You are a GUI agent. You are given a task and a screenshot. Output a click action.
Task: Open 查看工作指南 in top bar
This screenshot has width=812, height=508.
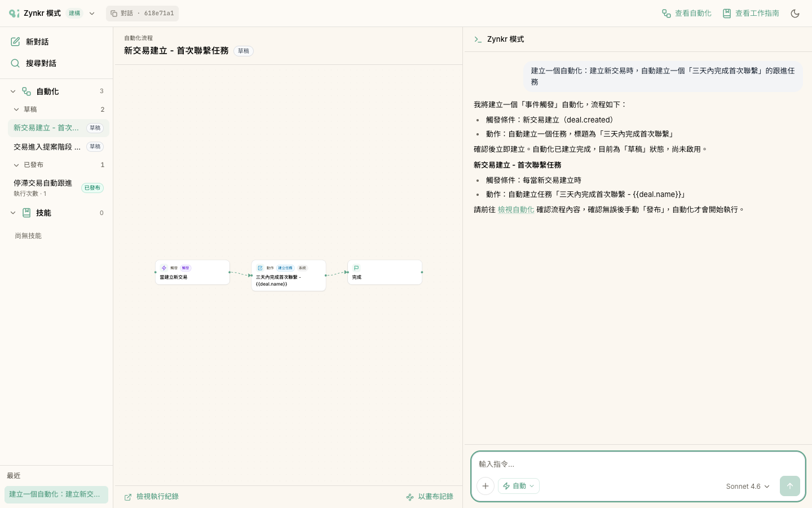(751, 14)
